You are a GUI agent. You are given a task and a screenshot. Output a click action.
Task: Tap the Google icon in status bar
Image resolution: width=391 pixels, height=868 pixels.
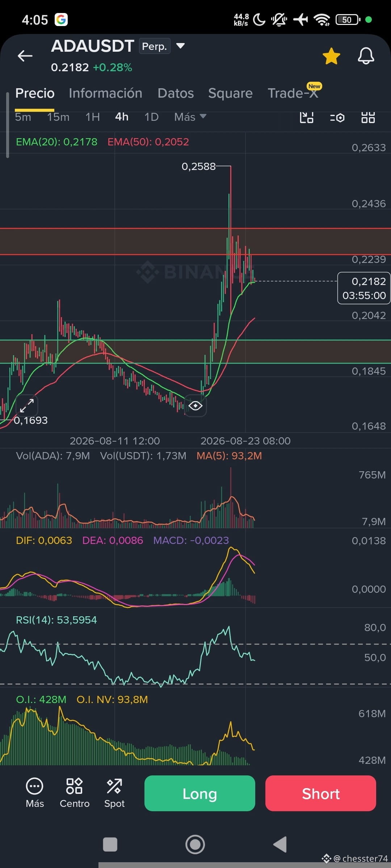pyautogui.click(x=61, y=20)
